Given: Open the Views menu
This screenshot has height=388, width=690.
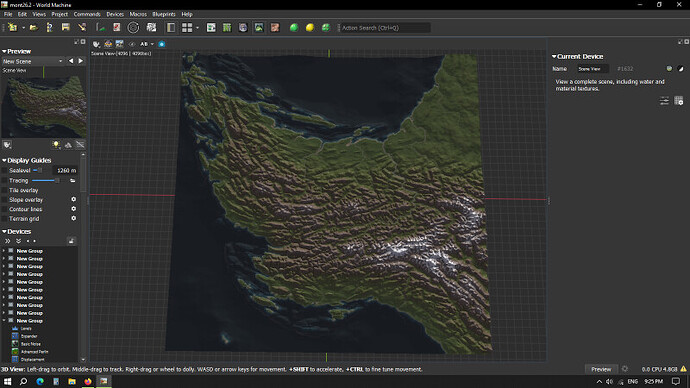Looking at the screenshot, I should [39, 14].
